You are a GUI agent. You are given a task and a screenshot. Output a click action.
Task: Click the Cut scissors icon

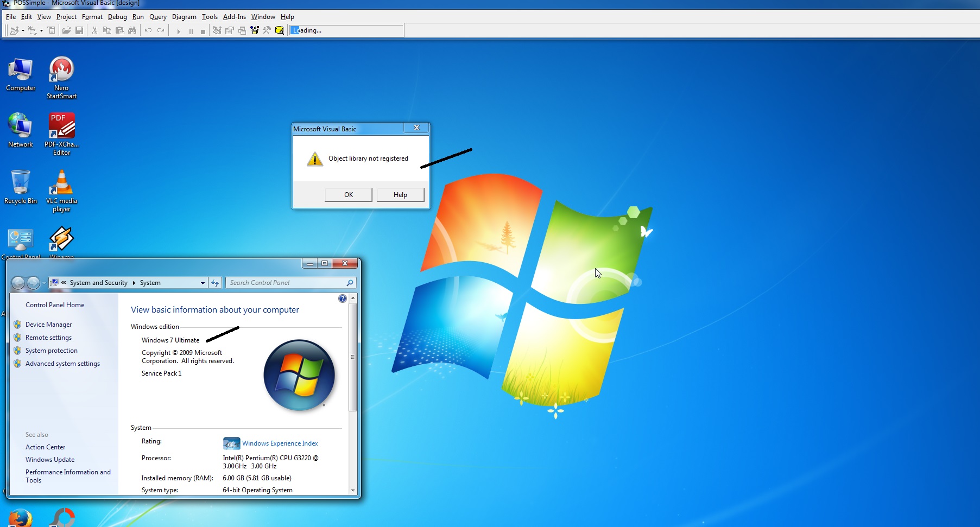pos(94,30)
